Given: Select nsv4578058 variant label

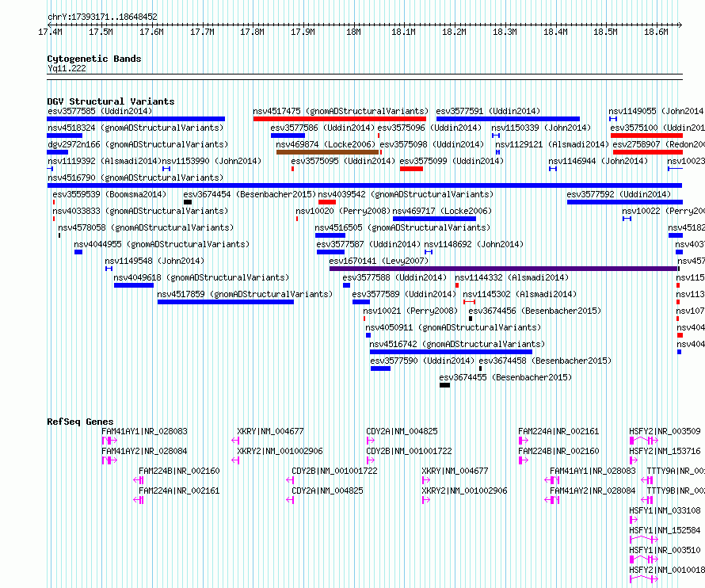Looking at the screenshot, I should tap(146, 227).
